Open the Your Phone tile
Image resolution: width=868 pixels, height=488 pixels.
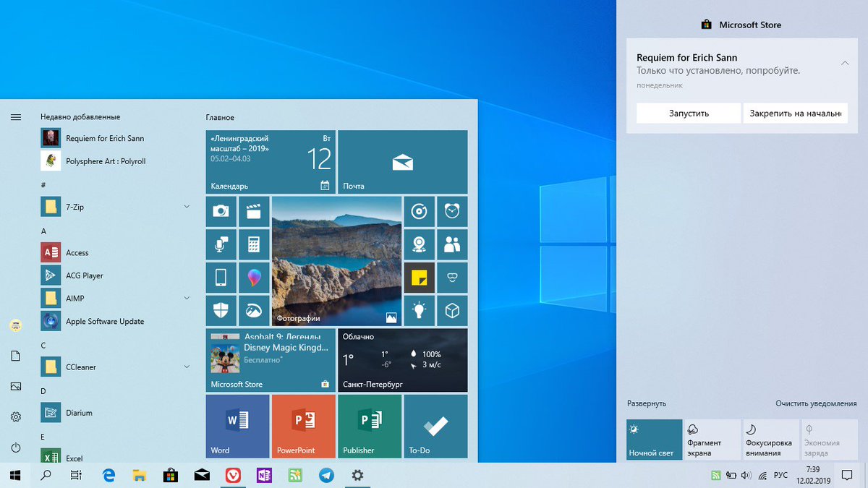221,278
